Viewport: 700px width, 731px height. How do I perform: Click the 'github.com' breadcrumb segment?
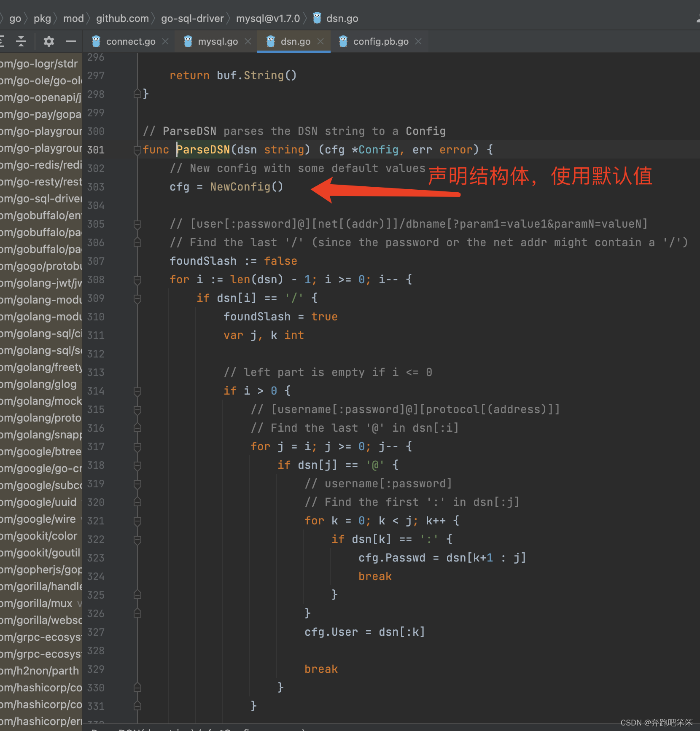pos(122,18)
